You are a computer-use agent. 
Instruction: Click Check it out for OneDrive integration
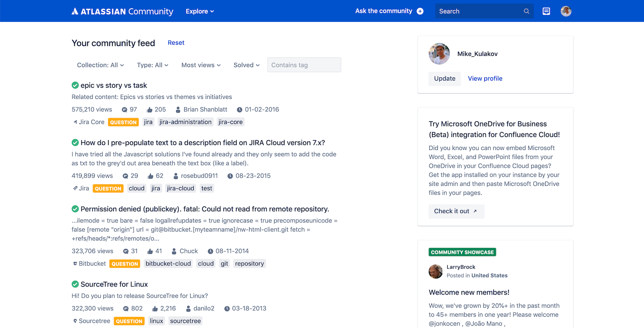point(456,211)
